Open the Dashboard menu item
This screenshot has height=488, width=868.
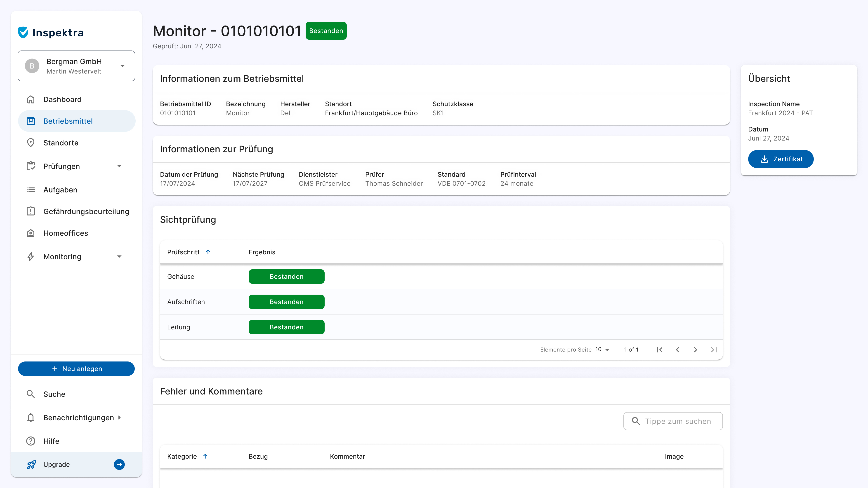(62, 99)
